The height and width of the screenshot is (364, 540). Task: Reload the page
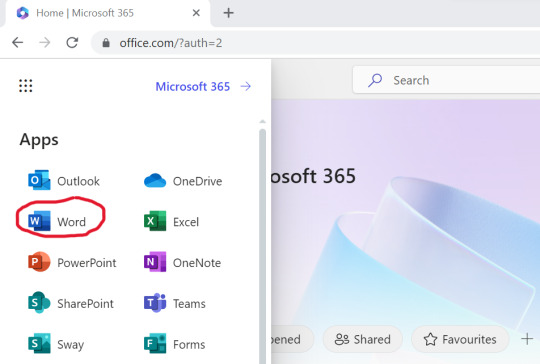pos(72,43)
